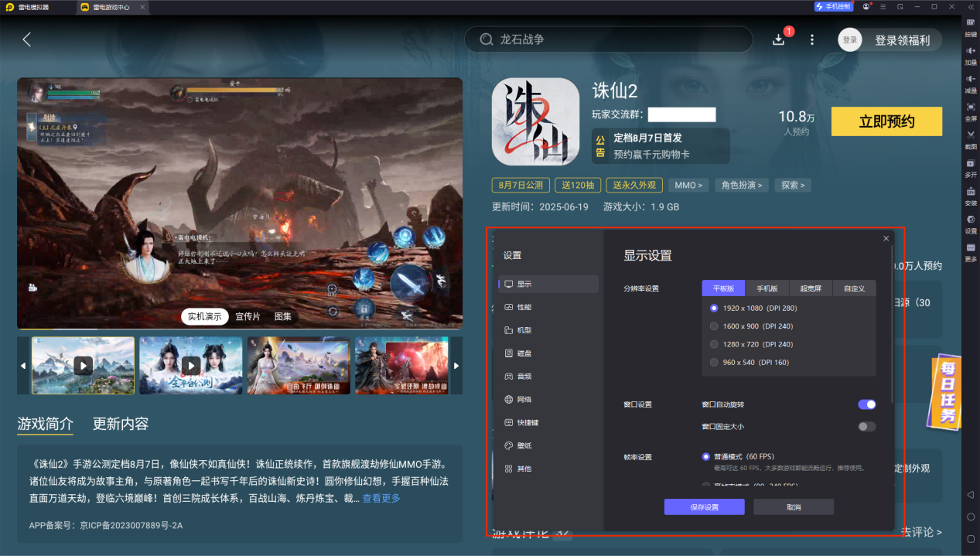980x556 pixels.
Task: Disable the 窗口自动旋转 toggle
Action: pos(867,404)
